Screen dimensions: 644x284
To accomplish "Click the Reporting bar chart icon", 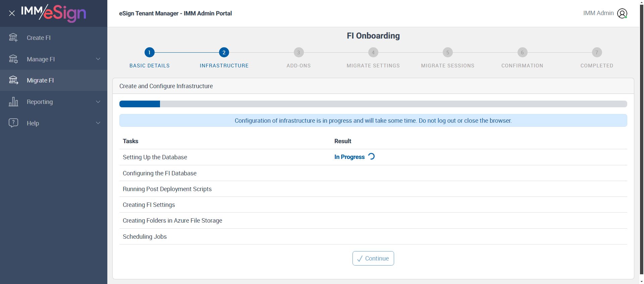I will [13, 102].
